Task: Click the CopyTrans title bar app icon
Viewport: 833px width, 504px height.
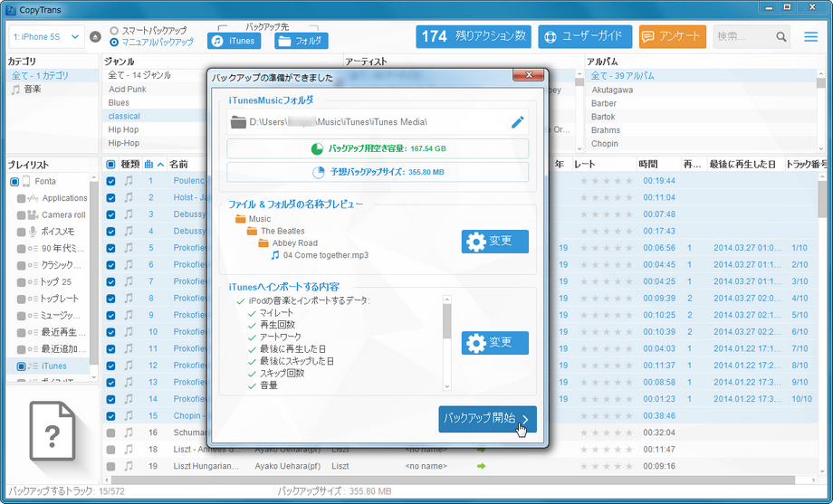Action: pyautogui.click(x=10, y=10)
